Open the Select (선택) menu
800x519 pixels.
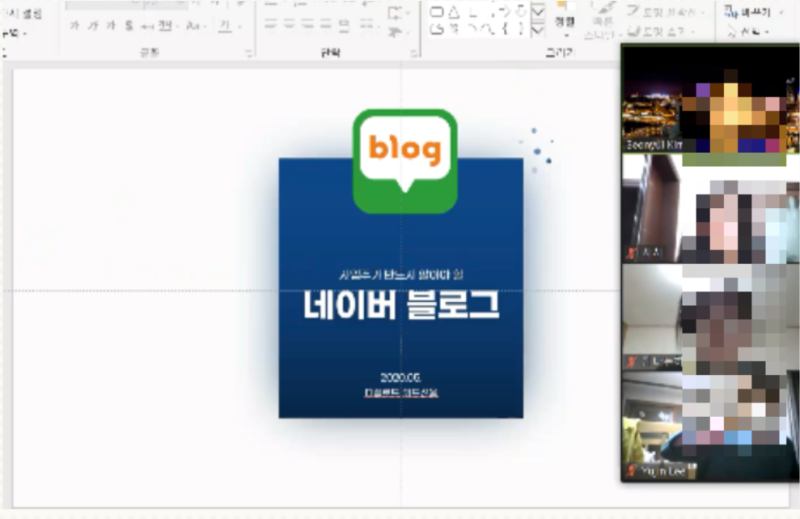coord(748,32)
